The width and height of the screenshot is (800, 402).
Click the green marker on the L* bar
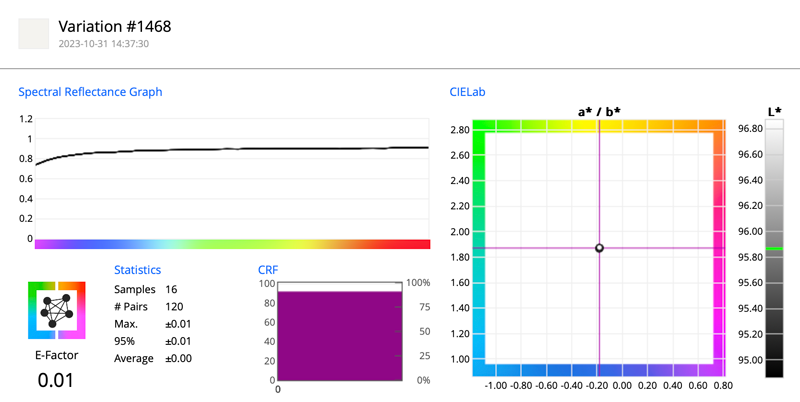point(774,248)
